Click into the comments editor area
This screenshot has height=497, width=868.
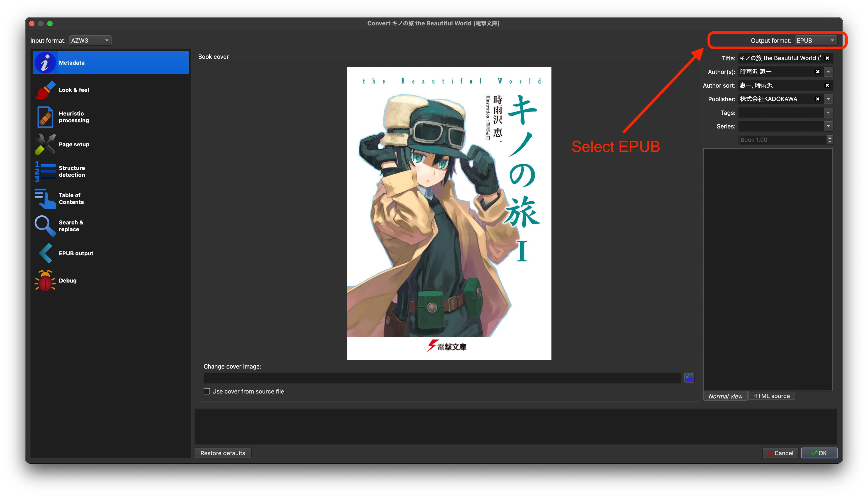coord(768,270)
